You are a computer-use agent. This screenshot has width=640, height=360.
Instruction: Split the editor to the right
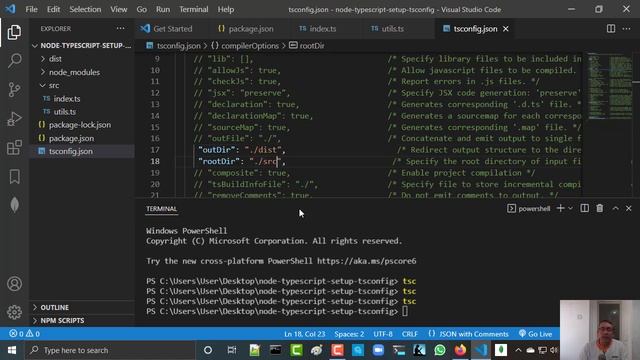611,29
